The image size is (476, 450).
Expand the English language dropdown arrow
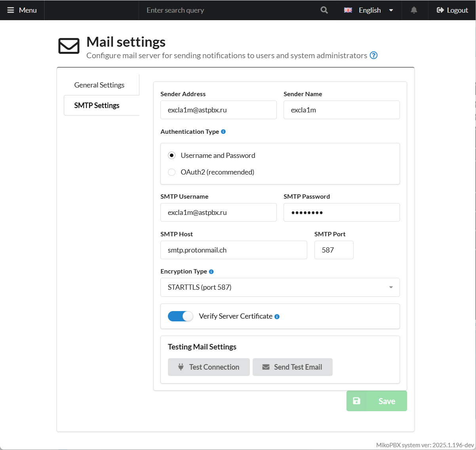(x=391, y=10)
